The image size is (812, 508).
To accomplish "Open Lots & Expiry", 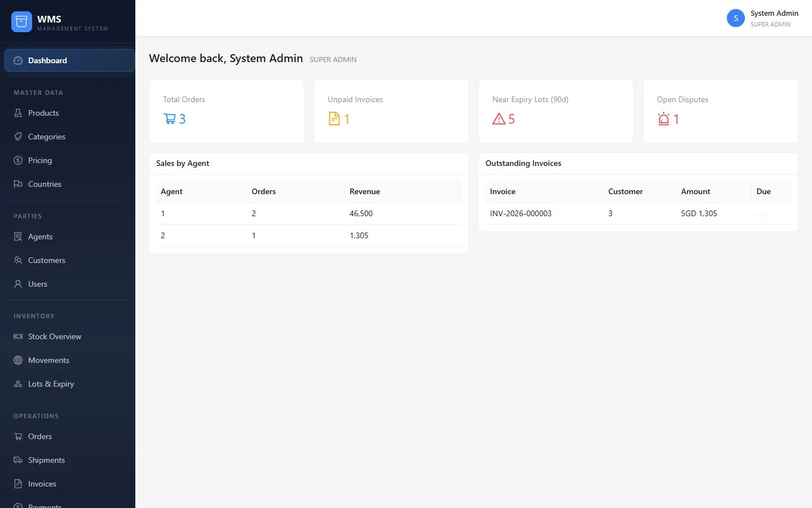I will pyautogui.click(x=70, y=384).
